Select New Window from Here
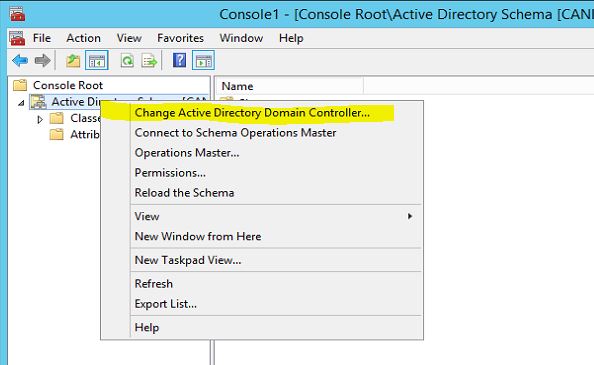Viewport: 594px width, 365px height. pos(262,237)
